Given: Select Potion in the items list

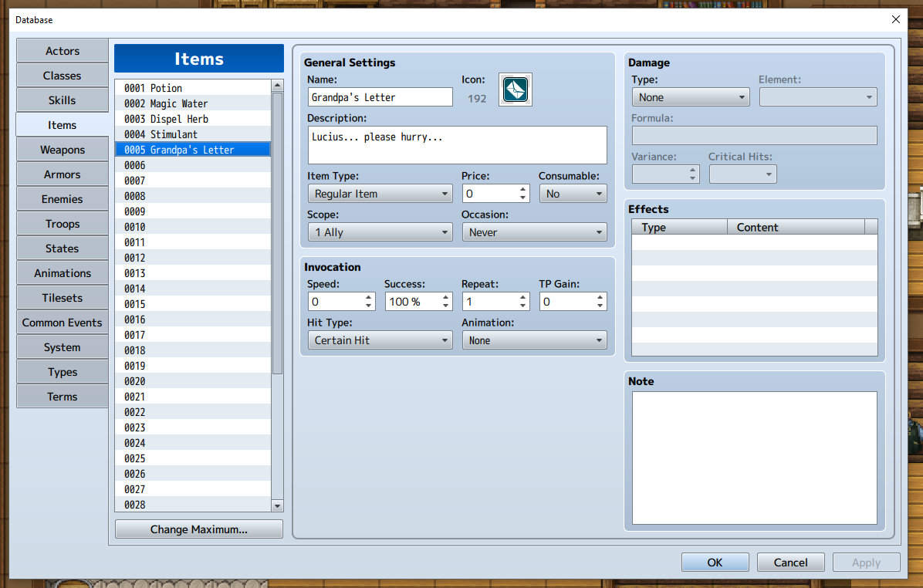Looking at the screenshot, I should (193, 88).
